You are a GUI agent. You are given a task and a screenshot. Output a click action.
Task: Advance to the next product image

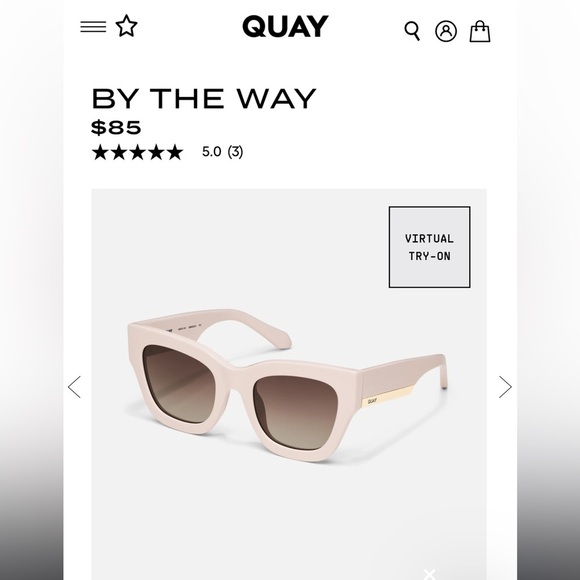[x=505, y=387]
